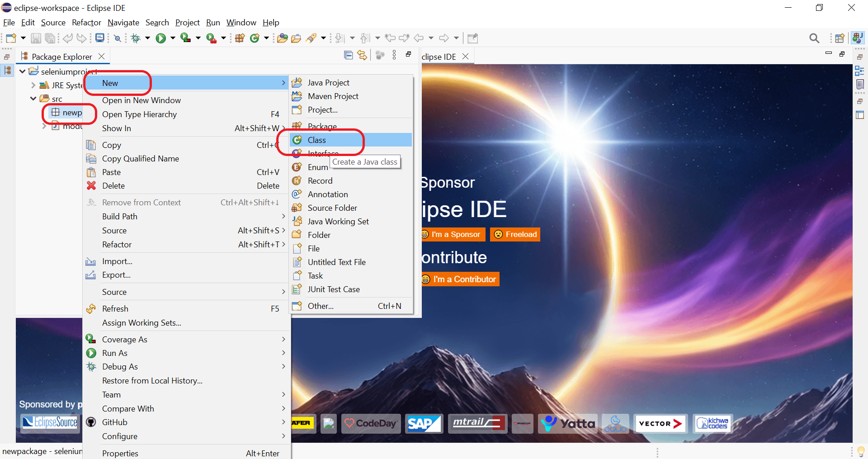Viewport: 868px width, 459px height.
Task: Click Delete in context menu
Action: click(186, 186)
